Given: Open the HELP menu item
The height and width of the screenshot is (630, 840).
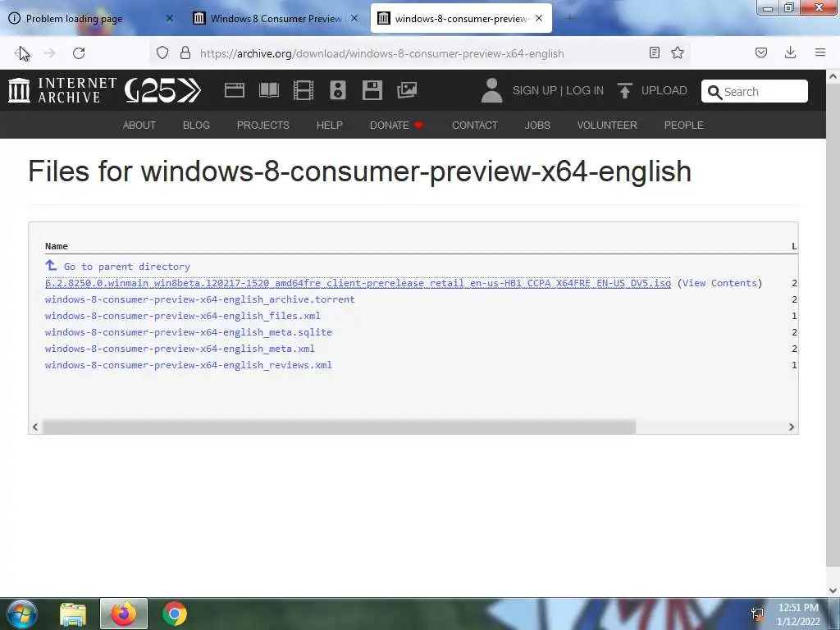Looking at the screenshot, I should [x=329, y=125].
